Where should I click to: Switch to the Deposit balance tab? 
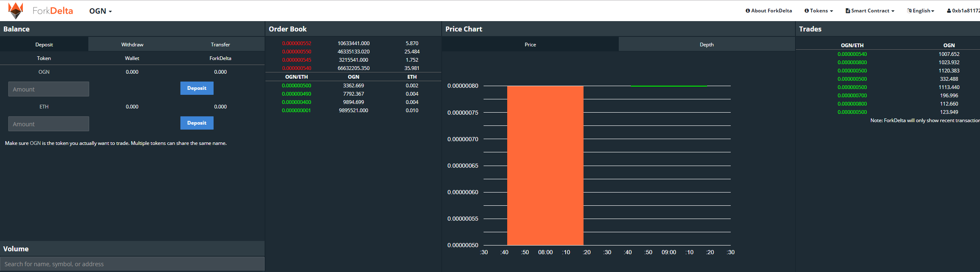44,44
